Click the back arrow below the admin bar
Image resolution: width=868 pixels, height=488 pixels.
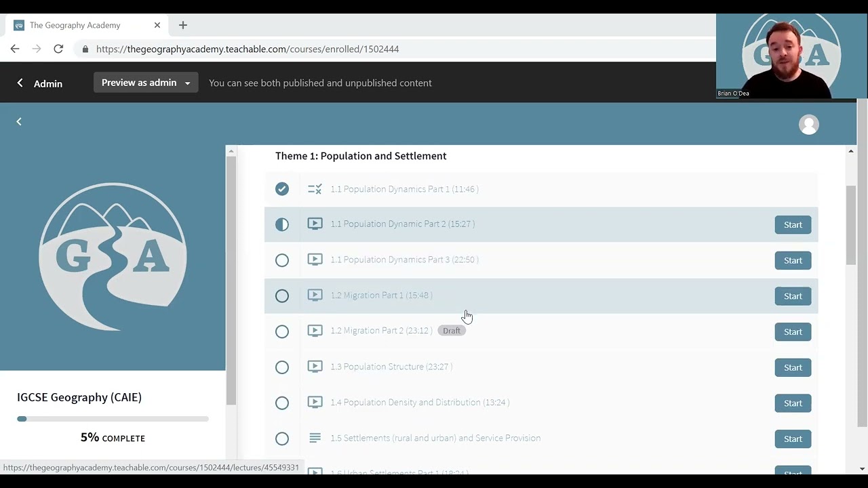tap(19, 121)
